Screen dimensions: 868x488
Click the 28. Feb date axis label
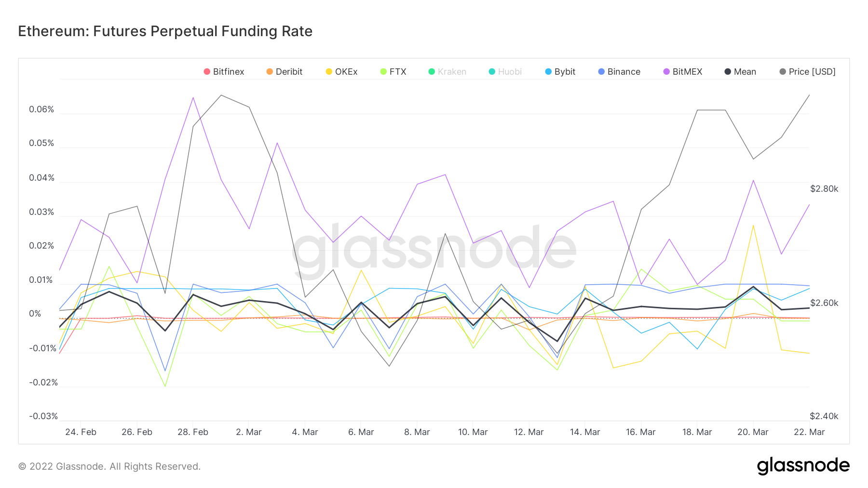[x=193, y=432]
